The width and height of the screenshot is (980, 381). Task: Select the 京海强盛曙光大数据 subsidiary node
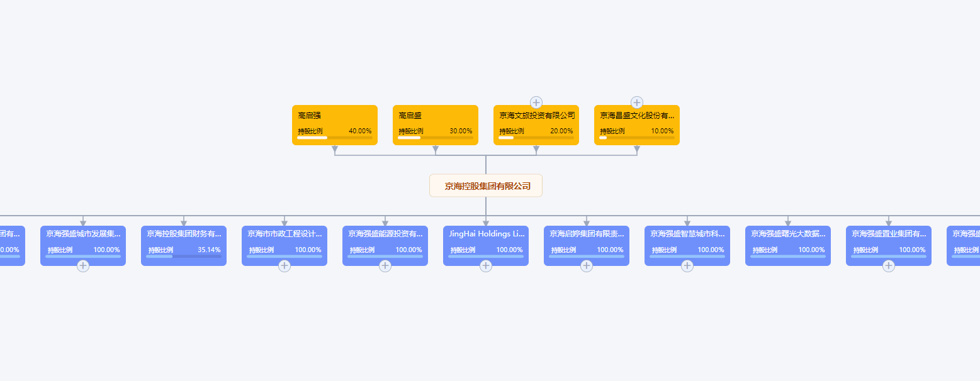click(787, 245)
